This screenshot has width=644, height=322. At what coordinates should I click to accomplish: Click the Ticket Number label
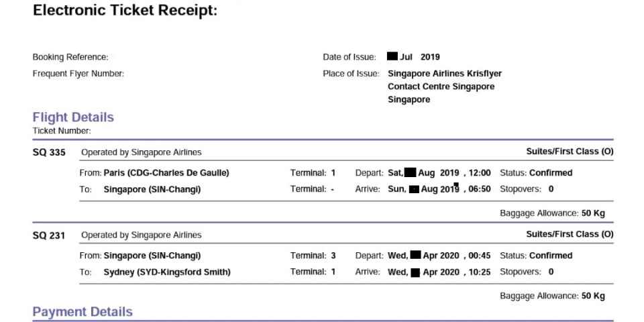[62, 131]
